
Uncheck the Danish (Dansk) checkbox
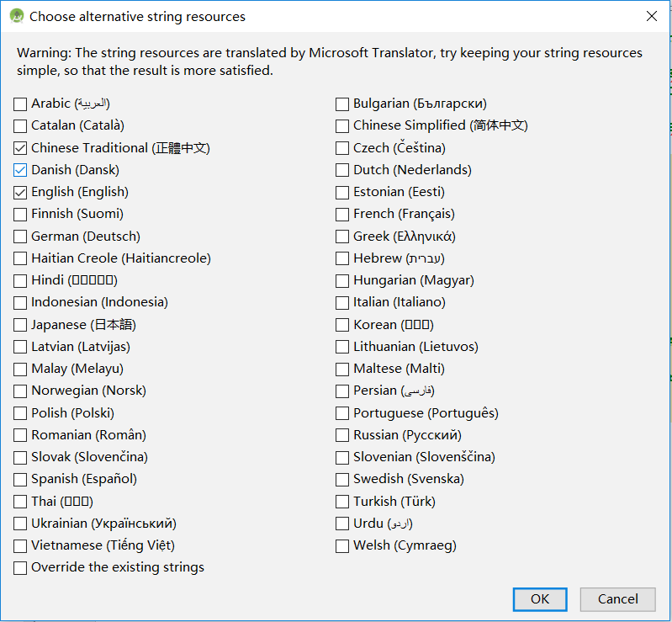[x=20, y=170]
